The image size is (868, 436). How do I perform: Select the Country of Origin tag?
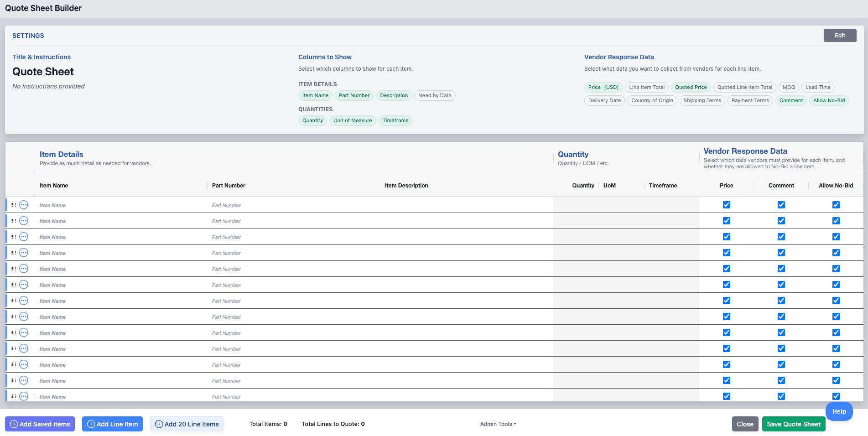(x=652, y=100)
